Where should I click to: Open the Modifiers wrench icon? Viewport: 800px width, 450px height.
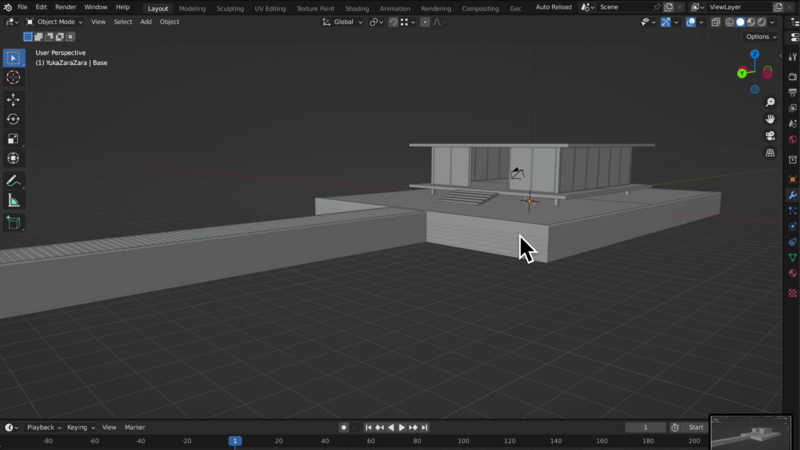coord(792,195)
